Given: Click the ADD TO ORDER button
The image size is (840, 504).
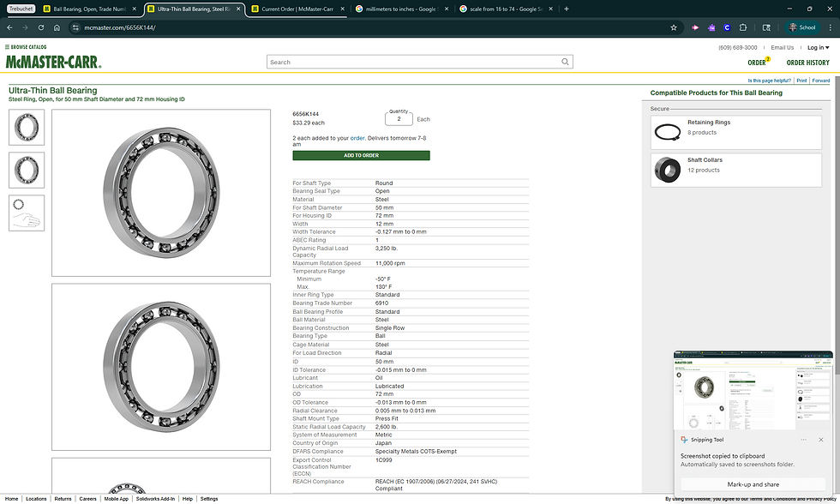Looking at the screenshot, I should pos(361,155).
